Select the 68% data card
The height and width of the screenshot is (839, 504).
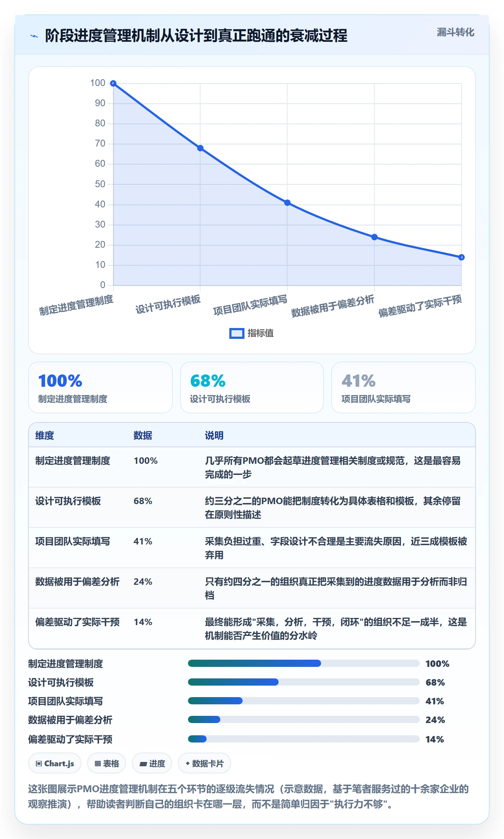[252, 387]
